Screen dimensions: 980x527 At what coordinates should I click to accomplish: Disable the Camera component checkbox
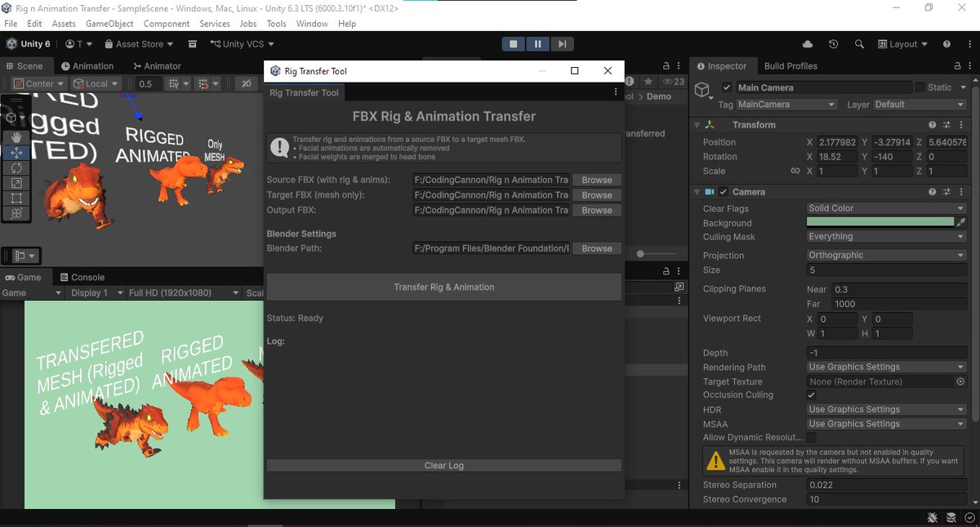[x=723, y=192]
